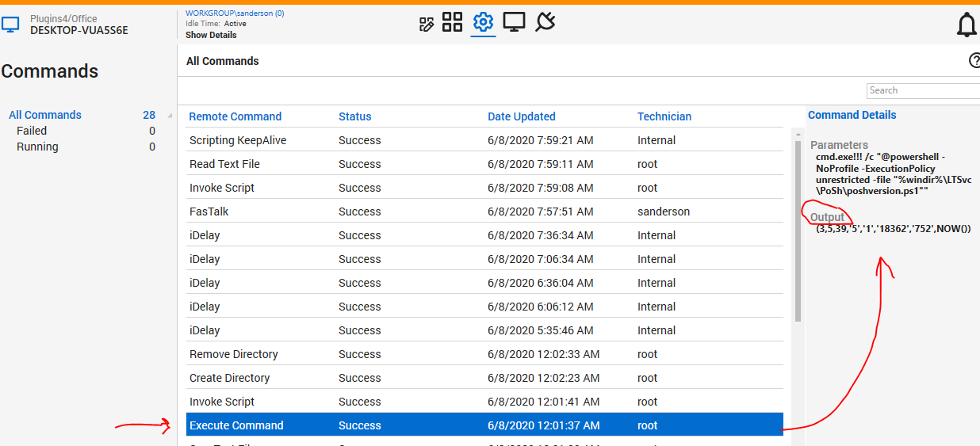
Task: Expand Show Details under Idle Time
Action: [211, 35]
